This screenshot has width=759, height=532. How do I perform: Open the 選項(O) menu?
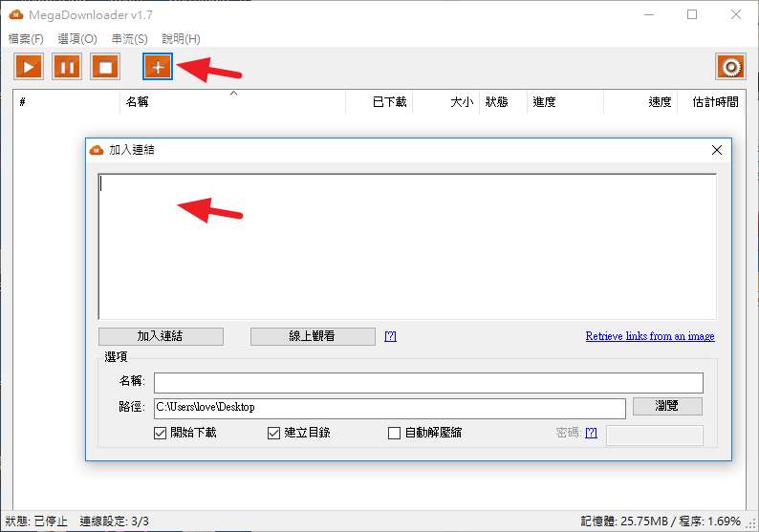click(77, 39)
